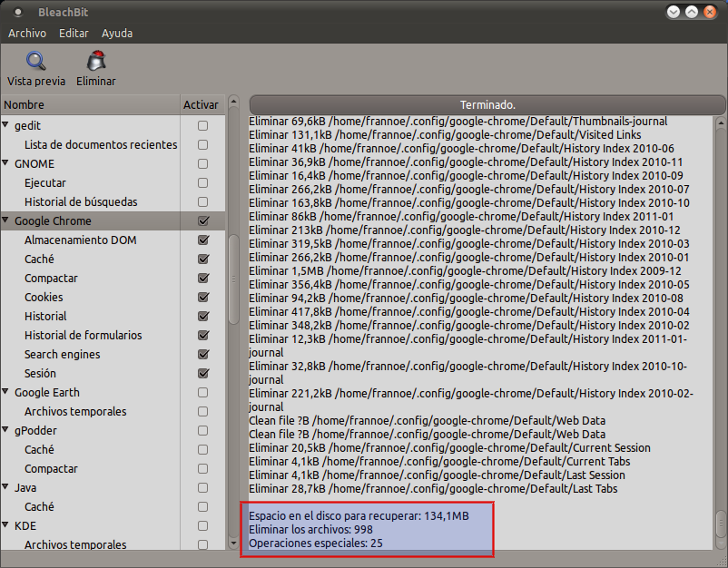Click the History Index 2011-01 86kB line
728x568 pixels.
(x=461, y=217)
